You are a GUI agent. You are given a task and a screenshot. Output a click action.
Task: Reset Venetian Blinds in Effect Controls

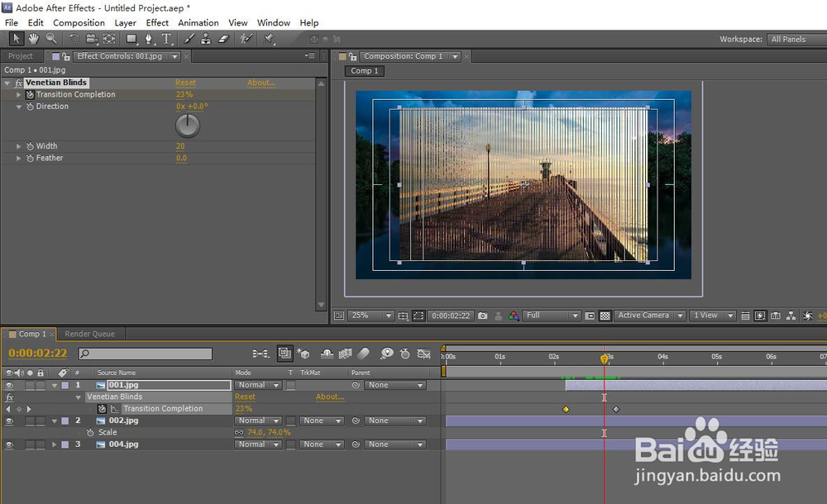click(x=185, y=83)
